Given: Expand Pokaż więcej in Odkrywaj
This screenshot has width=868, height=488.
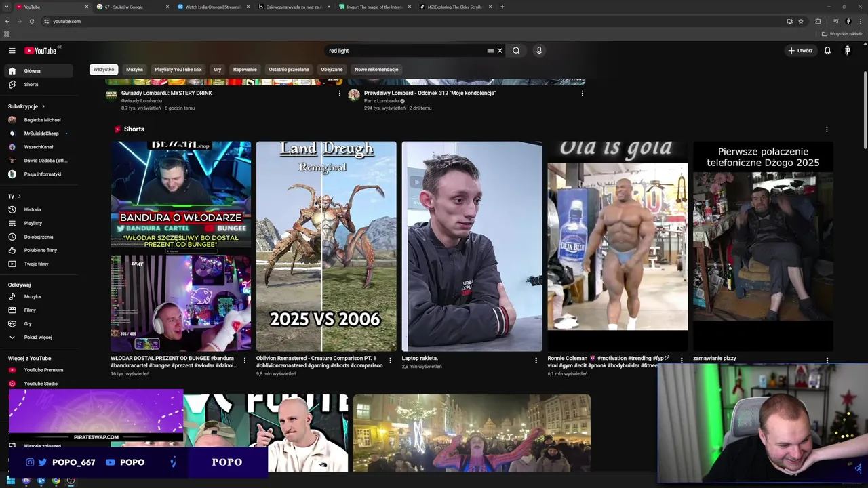Looking at the screenshot, I should click(x=39, y=338).
